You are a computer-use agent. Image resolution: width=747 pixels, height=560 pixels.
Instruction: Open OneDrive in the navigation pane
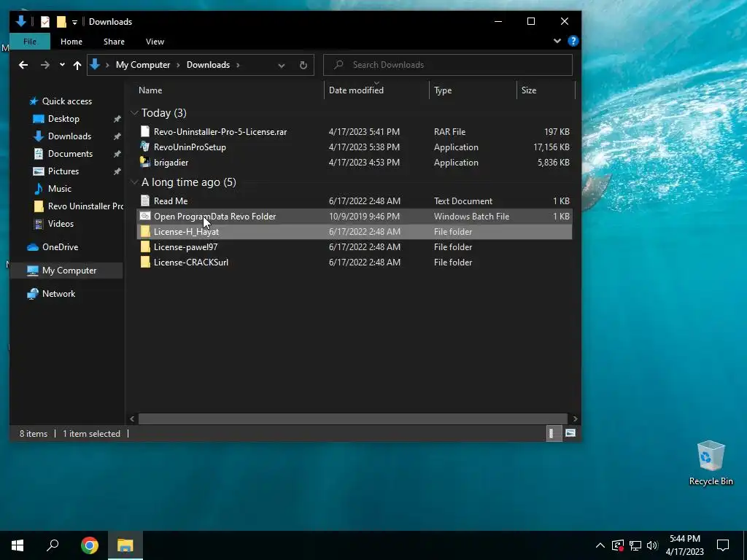point(61,246)
